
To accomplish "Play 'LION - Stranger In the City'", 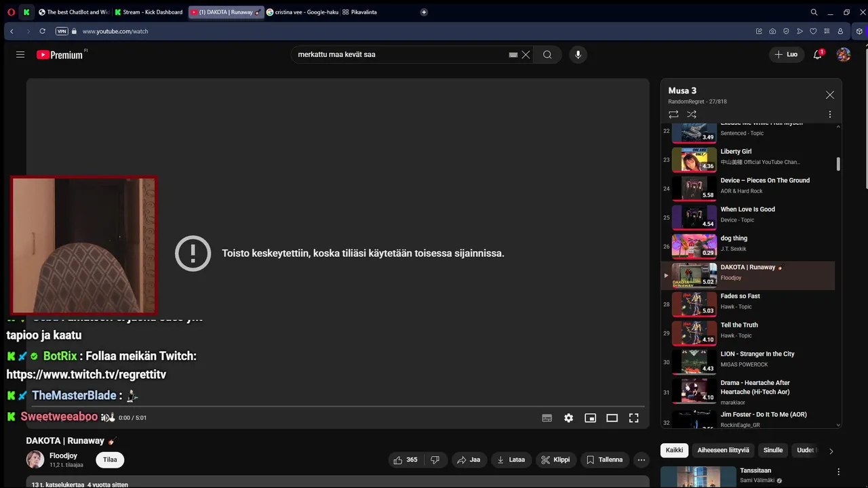I will [748, 363].
